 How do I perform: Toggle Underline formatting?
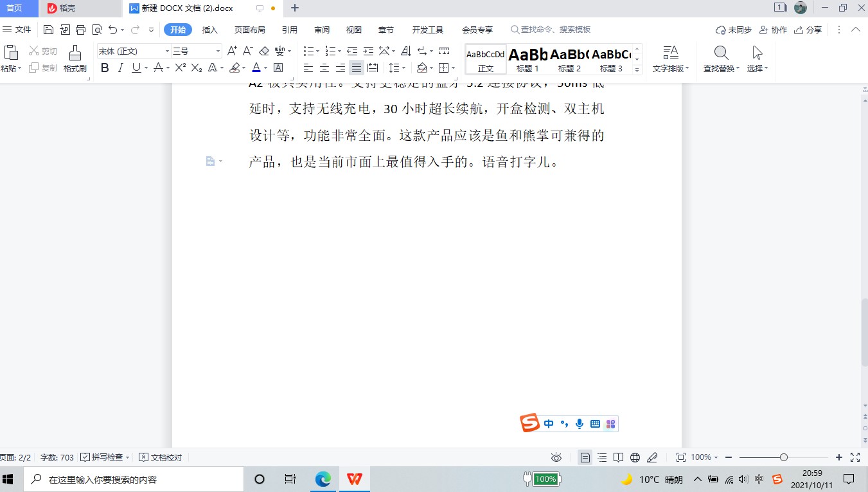click(x=136, y=68)
